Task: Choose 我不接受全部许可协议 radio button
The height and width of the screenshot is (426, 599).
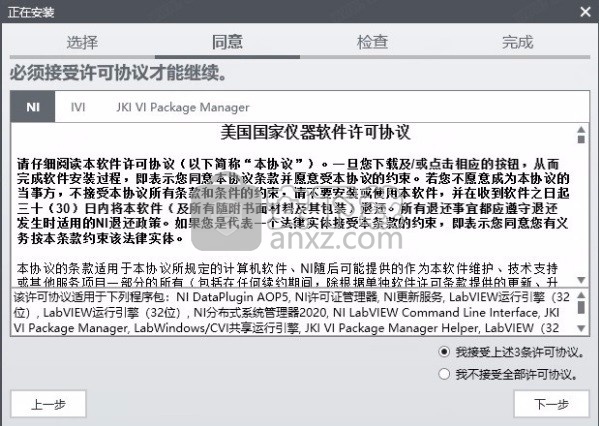Action: click(x=444, y=374)
